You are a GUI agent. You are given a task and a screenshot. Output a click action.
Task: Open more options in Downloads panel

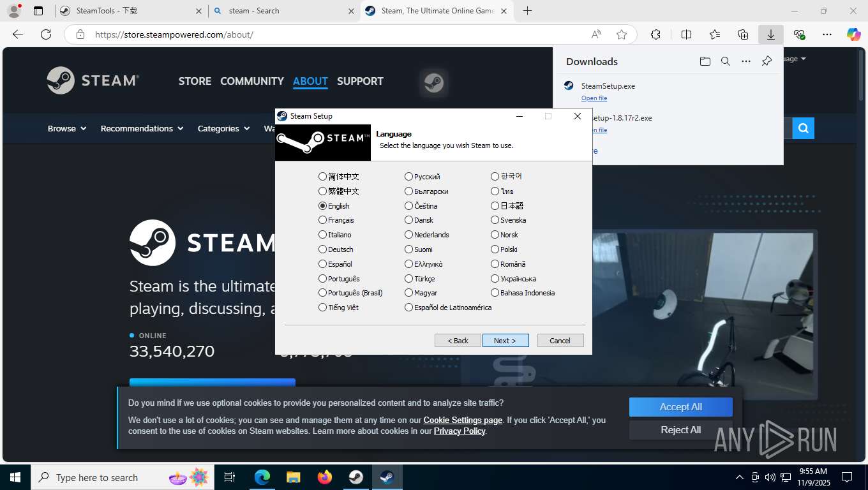pos(746,61)
